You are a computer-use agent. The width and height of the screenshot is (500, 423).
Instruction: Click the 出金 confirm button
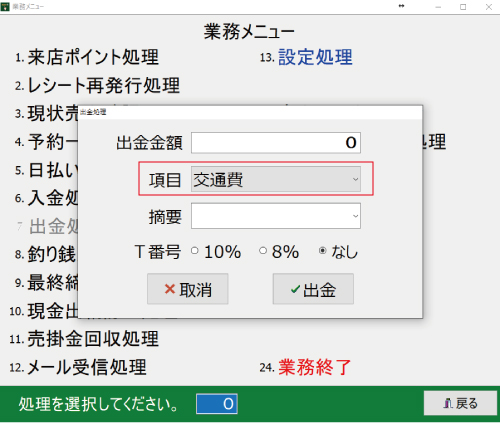click(x=313, y=289)
